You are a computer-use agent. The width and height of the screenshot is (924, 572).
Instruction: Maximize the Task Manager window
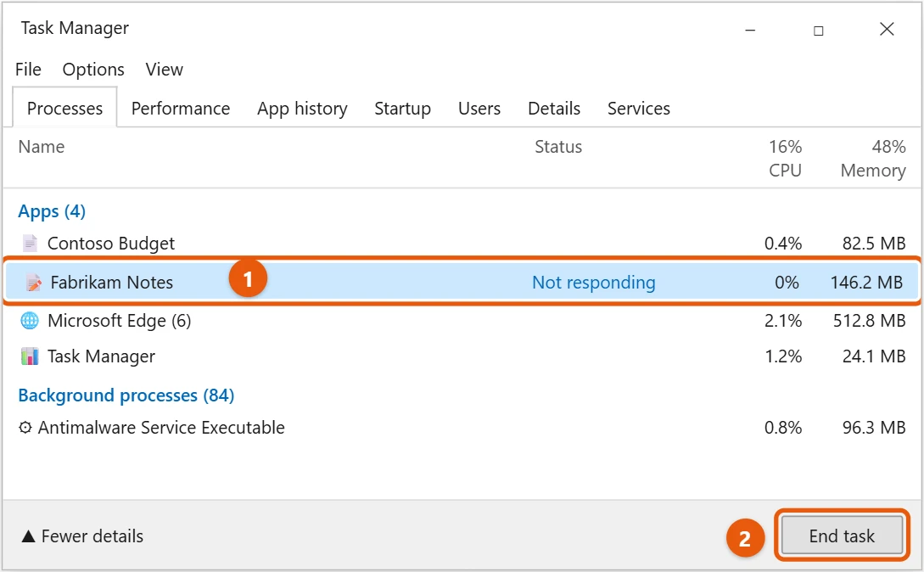819,30
